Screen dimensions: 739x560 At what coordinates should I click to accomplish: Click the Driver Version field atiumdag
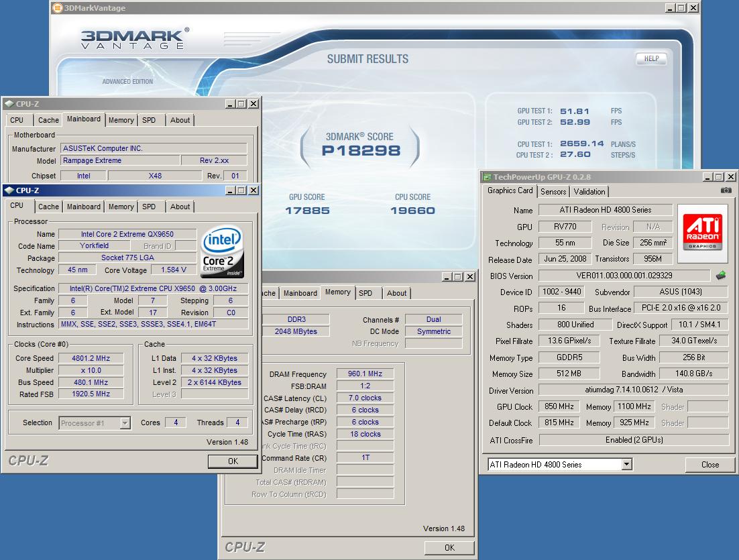pyautogui.click(x=634, y=390)
